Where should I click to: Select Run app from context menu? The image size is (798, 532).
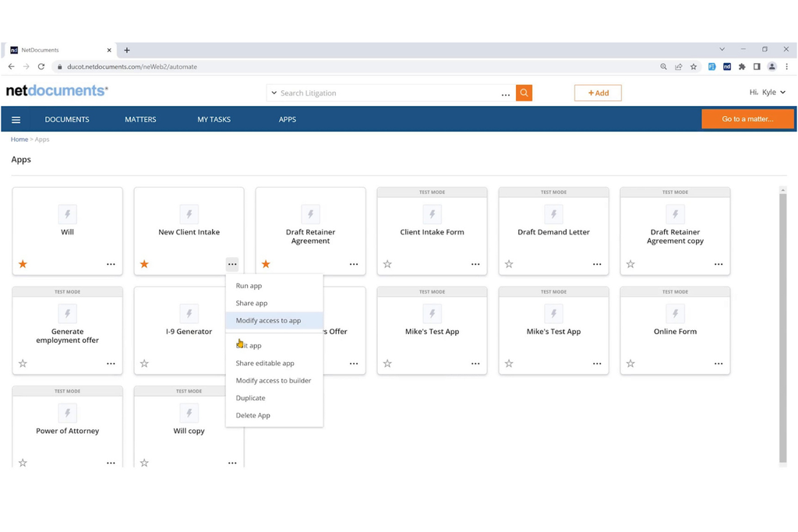point(274,286)
